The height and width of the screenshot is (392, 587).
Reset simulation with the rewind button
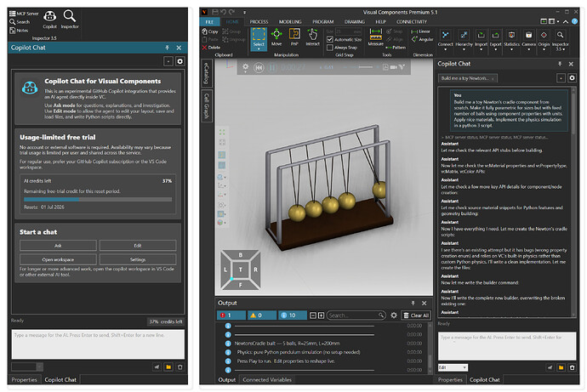click(259, 68)
